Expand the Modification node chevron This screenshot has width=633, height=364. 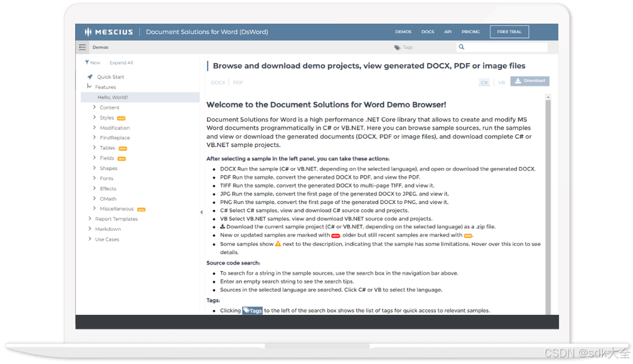[95, 127]
